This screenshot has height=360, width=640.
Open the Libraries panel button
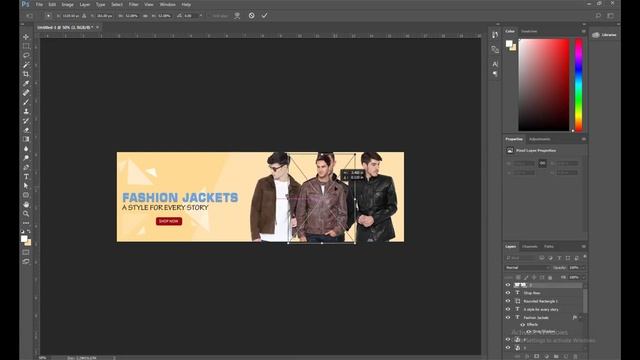coord(604,35)
